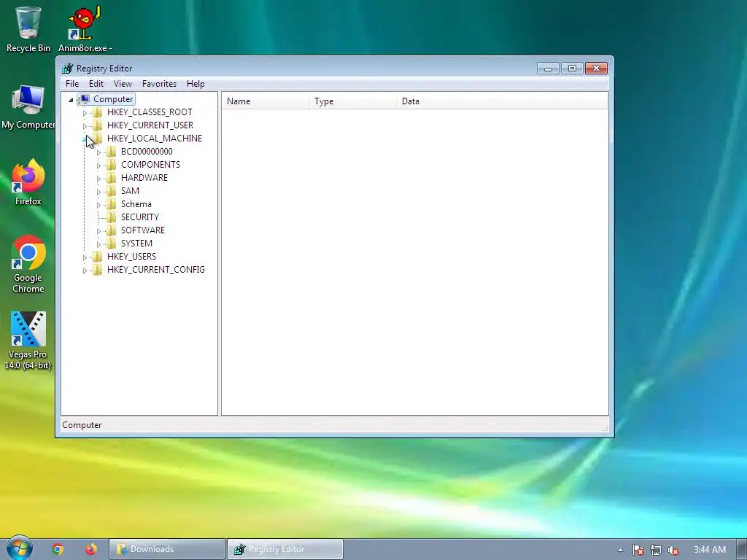Image resolution: width=747 pixels, height=560 pixels.
Task: Expand the HKEY_CURRENT_USER key
Action: 85,126
